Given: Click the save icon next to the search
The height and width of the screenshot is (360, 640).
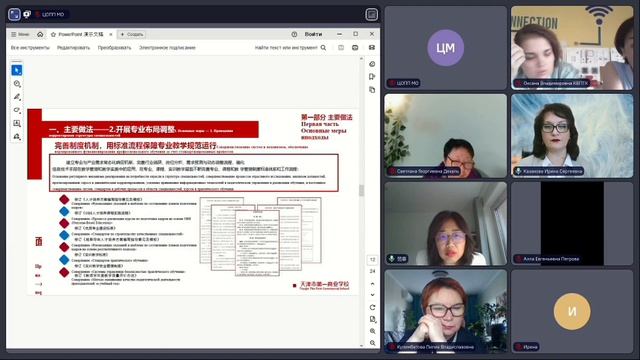Looking at the screenshot, I should (x=341, y=48).
